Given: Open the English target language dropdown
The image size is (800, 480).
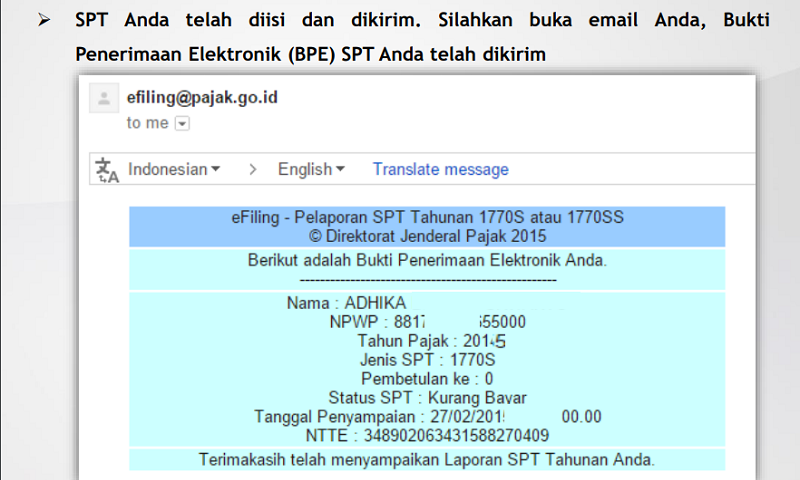Looking at the screenshot, I should (x=311, y=169).
